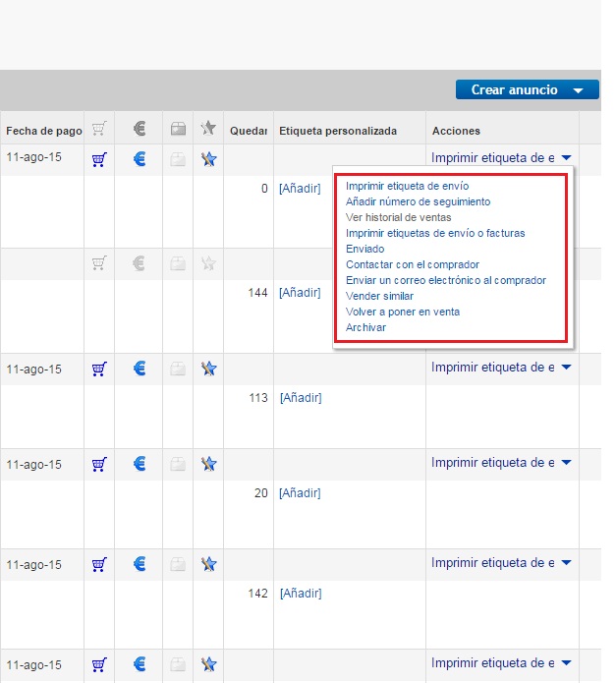Viewport: 616px width, 683px height.
Task: Click the euro symbol icon in the column header
Action: click(x=140, y=129)
